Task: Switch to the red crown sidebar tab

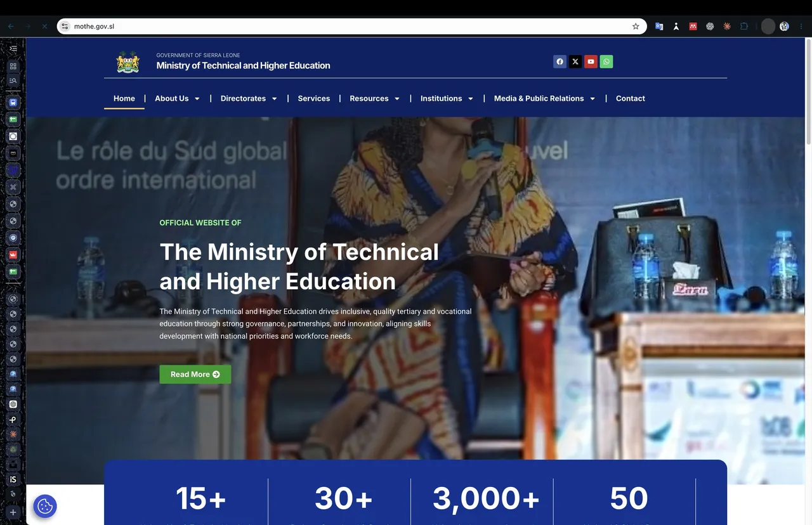Action: tap(13, 255)
